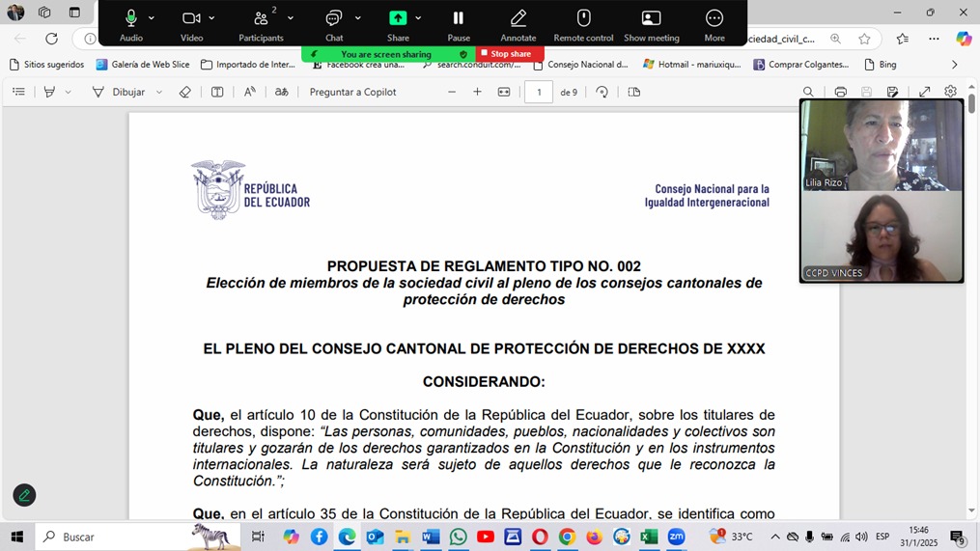Click the Save as icon

pos(892,92)
